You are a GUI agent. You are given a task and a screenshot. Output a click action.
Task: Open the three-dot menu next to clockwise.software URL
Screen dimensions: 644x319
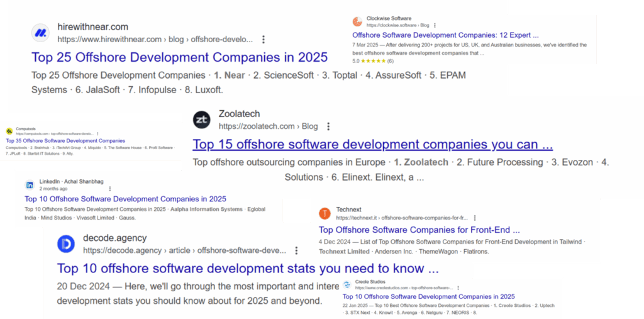(x=435, y=26)
